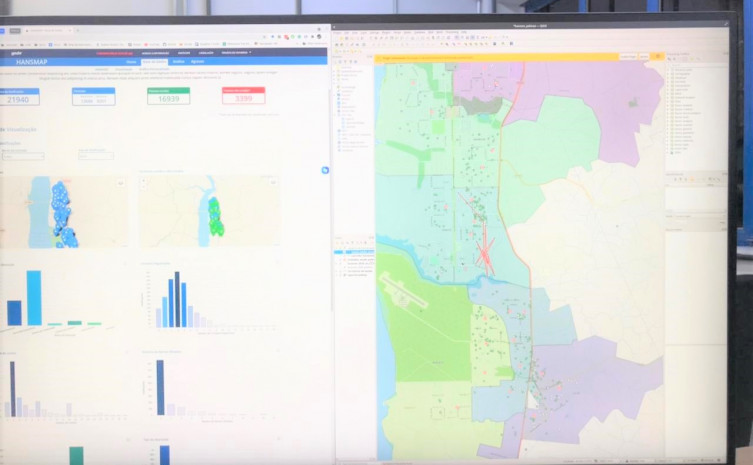Expand the rightmost dropdown in dark navigation bar
Image resolution: width=753 pixels, height=465 pixels.
coord(236,52)
